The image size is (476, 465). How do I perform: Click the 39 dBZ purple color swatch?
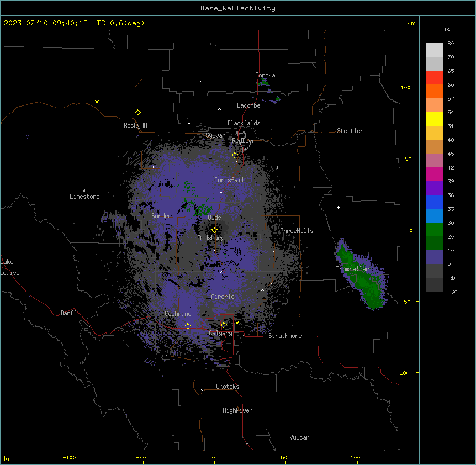(434, 188)
